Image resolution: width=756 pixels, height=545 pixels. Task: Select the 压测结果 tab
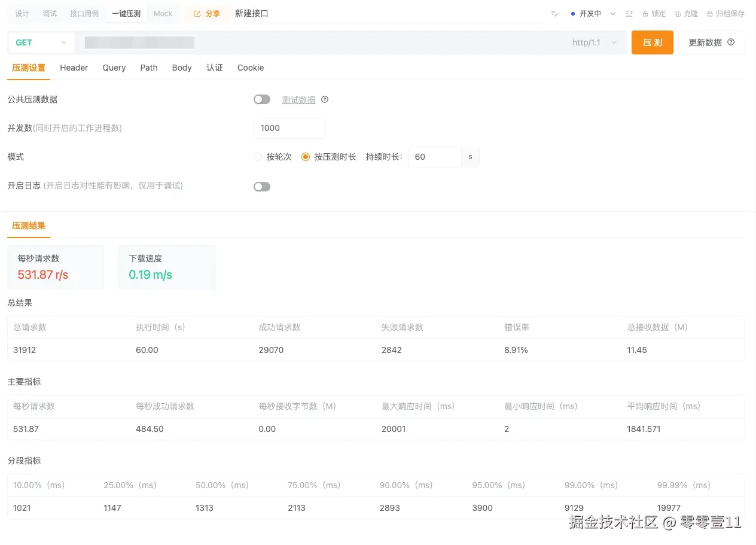coord(29,226)
